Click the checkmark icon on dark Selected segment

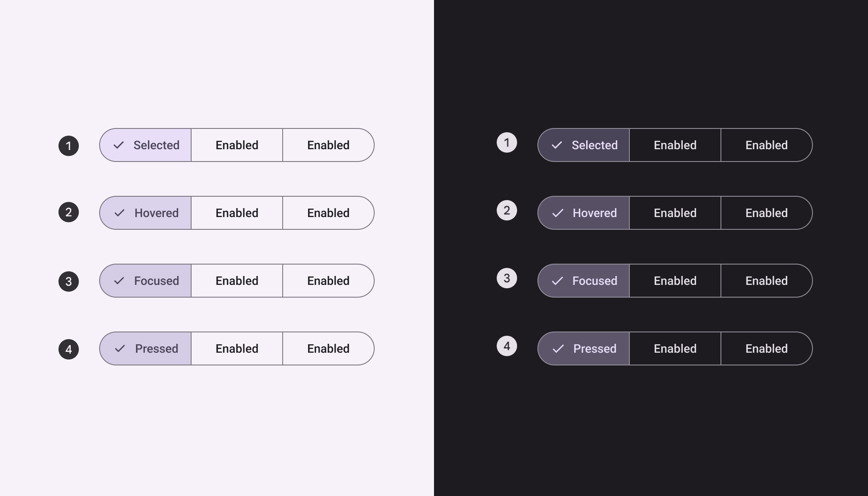click(x=557, y=145)
